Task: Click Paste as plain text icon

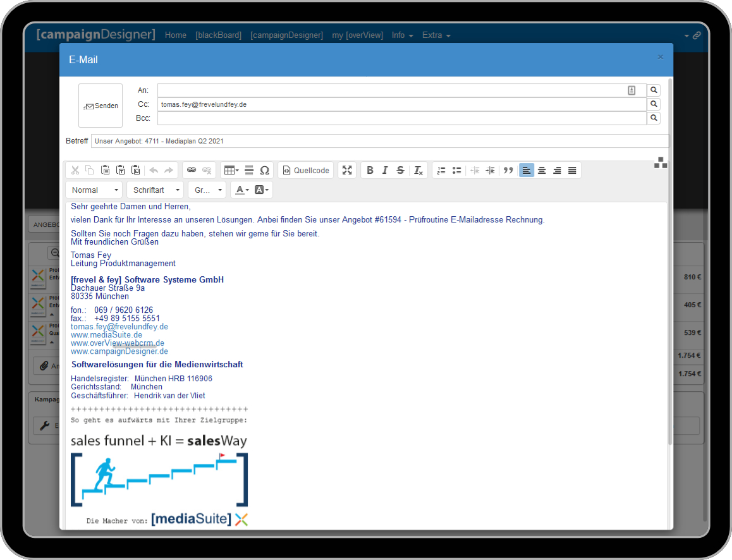Action: (x=121, y=170)
